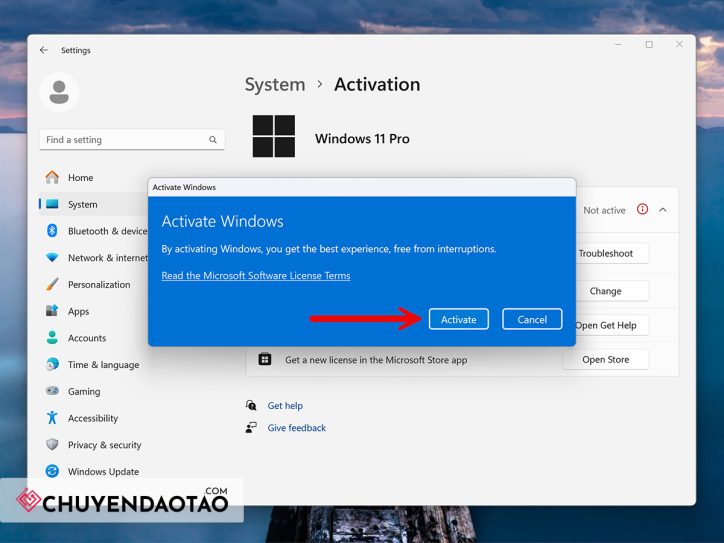Click the red Not active warning icon
724x543 pixels.
[642, 209]
